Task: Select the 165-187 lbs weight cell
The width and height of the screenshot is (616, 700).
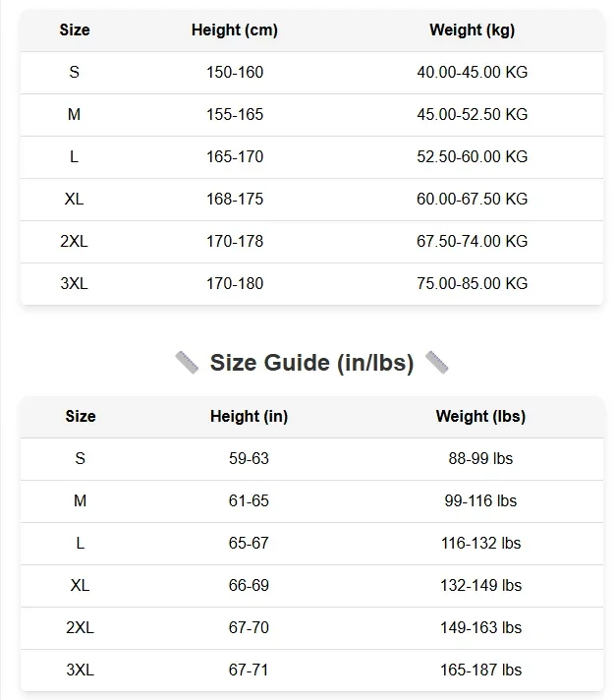Action: [x=480, y=671]
